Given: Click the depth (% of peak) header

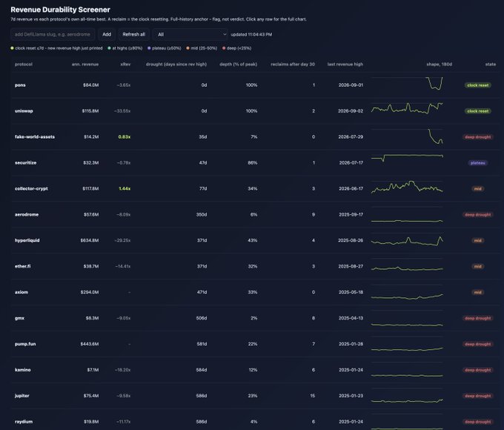Looking at the screenshot, I should pos(238,64).
